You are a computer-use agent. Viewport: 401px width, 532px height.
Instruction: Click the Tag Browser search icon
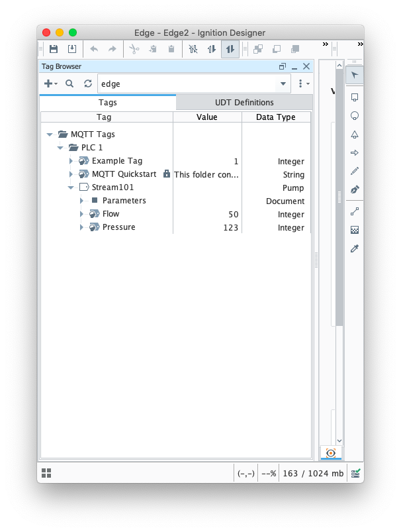(x=69, y=83)
